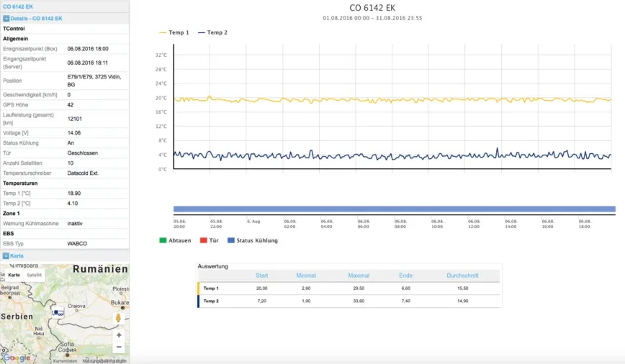
Task: Click the Temp 2 maximal value 33,60
Action: [x=359, y=301]
